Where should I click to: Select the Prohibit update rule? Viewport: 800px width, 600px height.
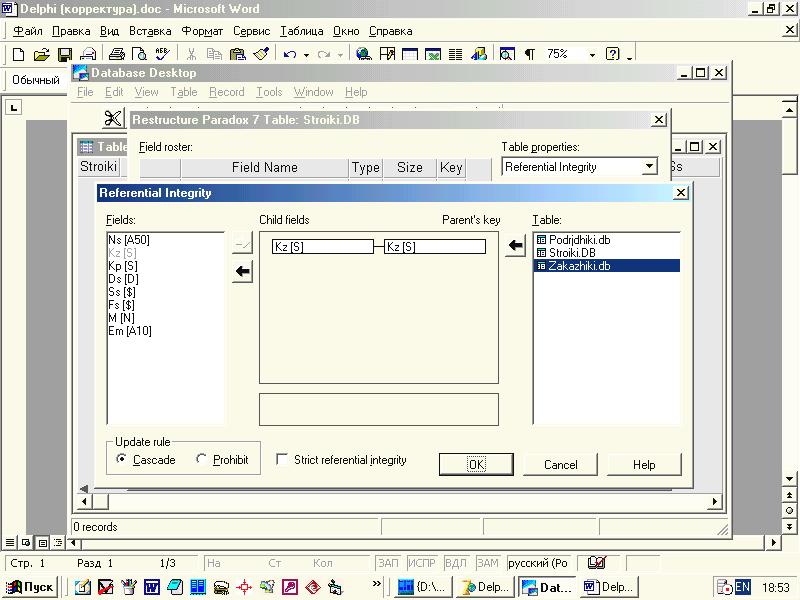coord(222,460)
